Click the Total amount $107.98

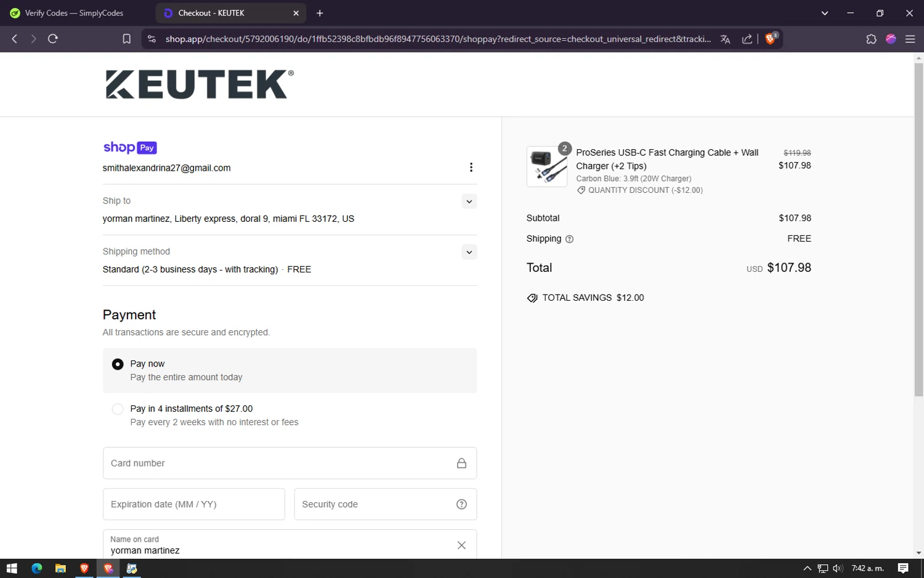[x=789, y=268]
